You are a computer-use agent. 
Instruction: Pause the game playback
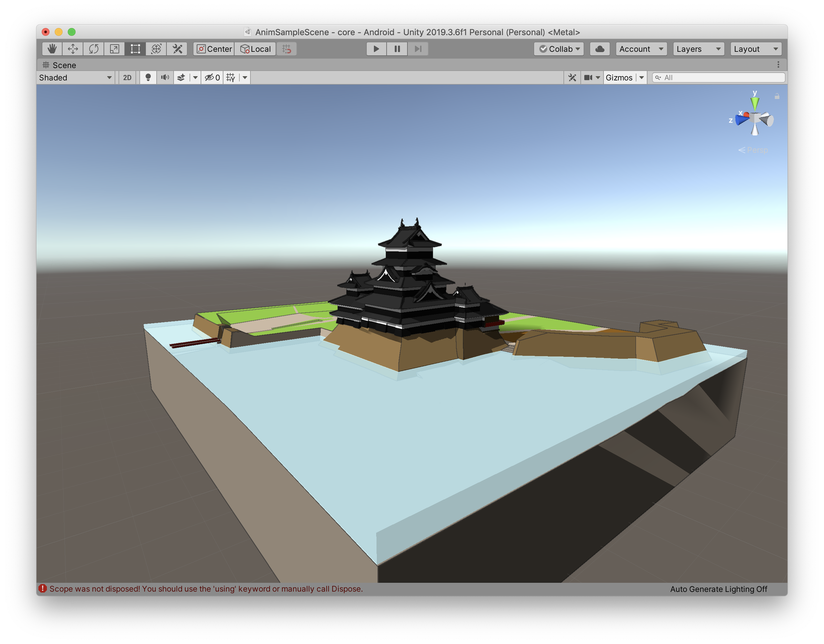click(x=397, y=49)
